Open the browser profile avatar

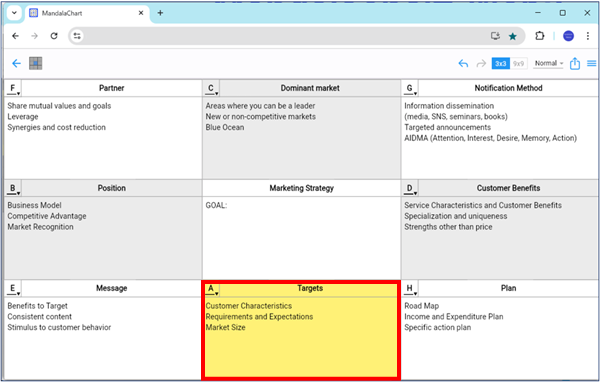coord(569,36)
